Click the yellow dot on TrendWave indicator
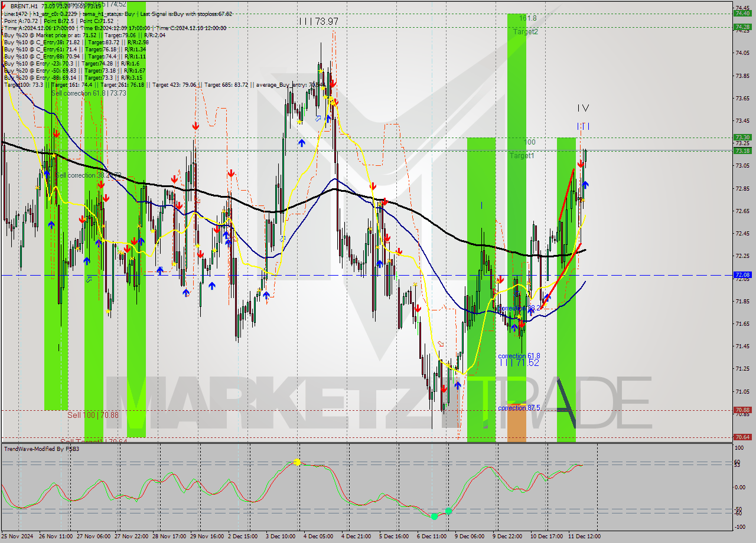This screenshot has width=756, height=543. [297, 462]
